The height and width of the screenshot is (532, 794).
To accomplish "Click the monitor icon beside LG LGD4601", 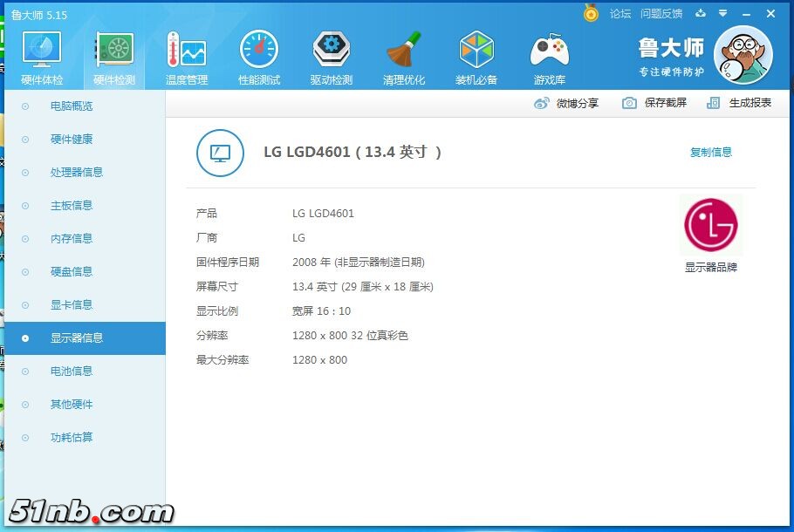I will click(220, 151).
